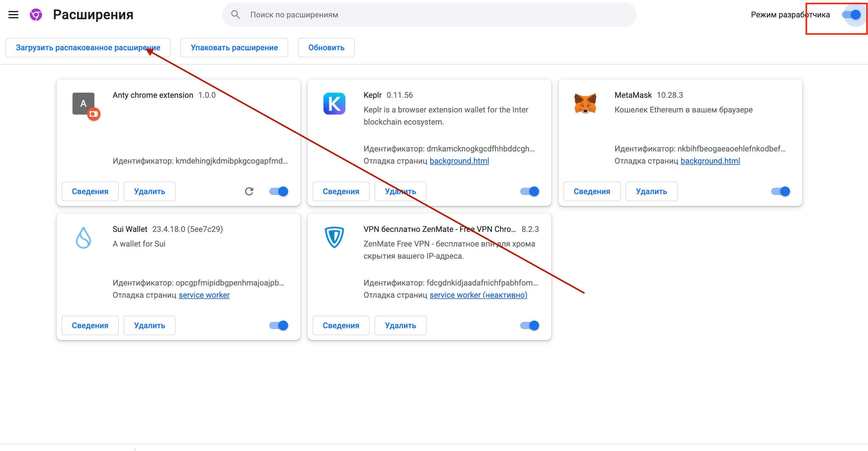Open the hamburger main menu
The height and width of the screenshot is (451, 868).
click(x=13, y=15)
